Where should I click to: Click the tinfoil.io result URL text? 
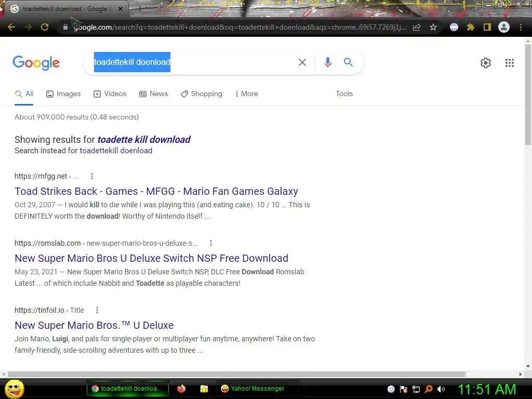(49, 310)
